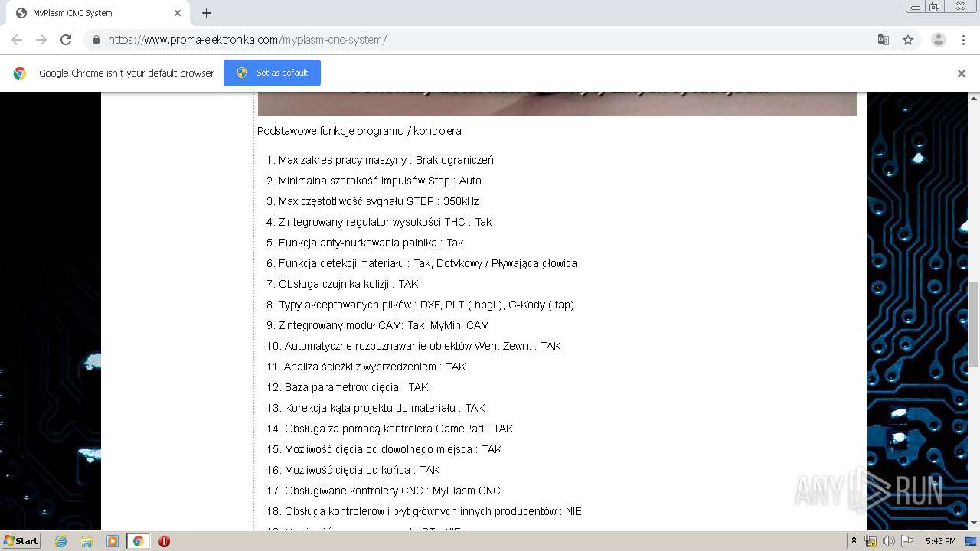Click red stop-sign taskbar icon
The height and width of the screenshot is (551, 980).
[x=164, y=541]
